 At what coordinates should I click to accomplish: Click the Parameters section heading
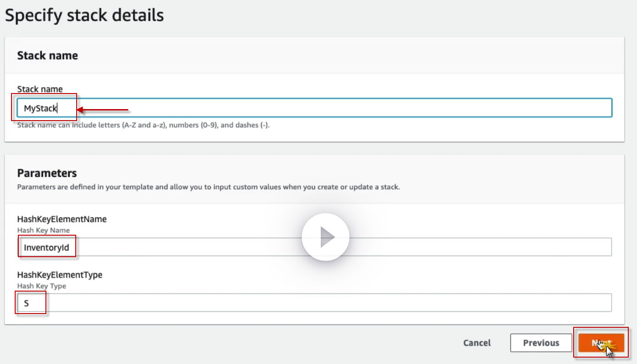(x=47, y=173)
